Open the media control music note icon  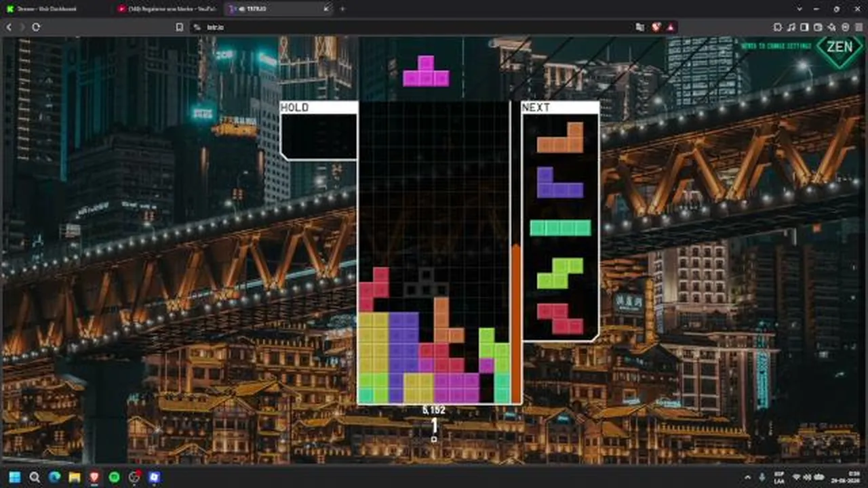791,27
